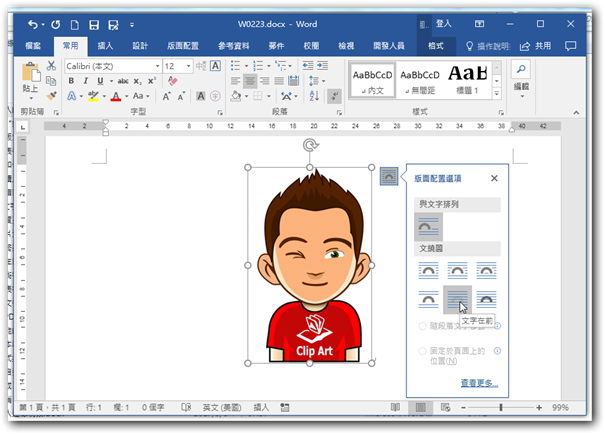Click the Redo icon in title bar
The image size is (605, 434).
tap(56, 25)
